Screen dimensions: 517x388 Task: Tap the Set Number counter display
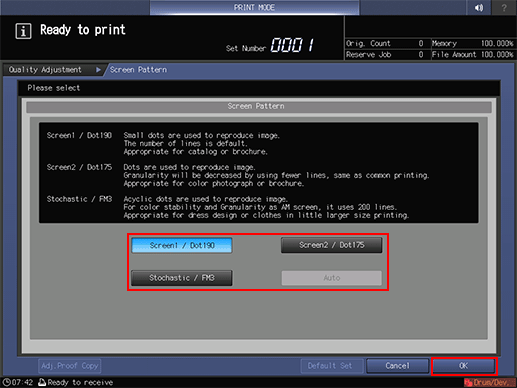(292, 45)
